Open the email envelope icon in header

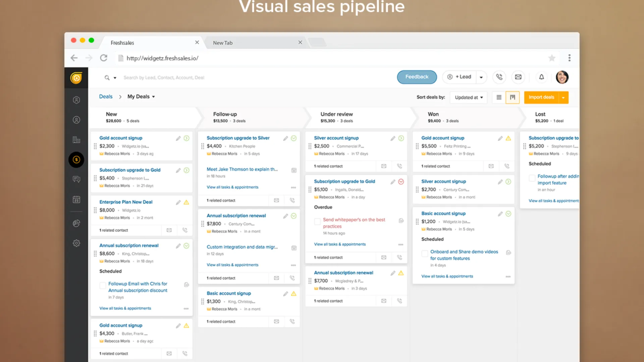tap(518, 77)
